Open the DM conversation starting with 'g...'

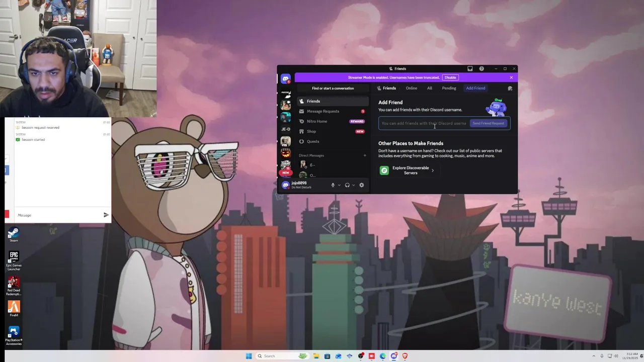pos(333,165)
